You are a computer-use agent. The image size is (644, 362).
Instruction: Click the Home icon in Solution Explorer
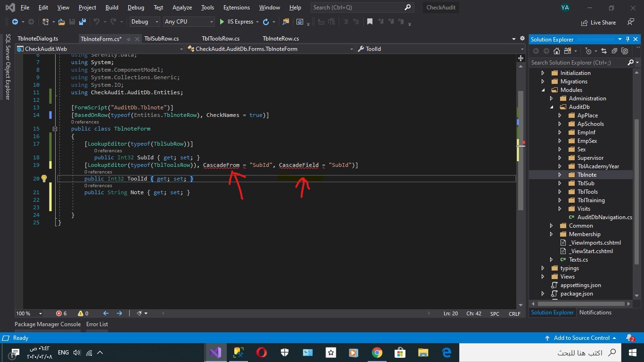556,51
